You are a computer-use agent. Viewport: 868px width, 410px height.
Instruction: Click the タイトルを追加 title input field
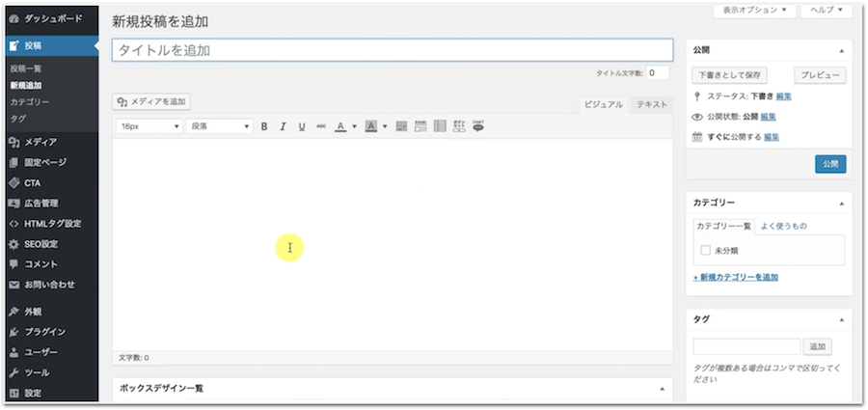tap(392, 50)
